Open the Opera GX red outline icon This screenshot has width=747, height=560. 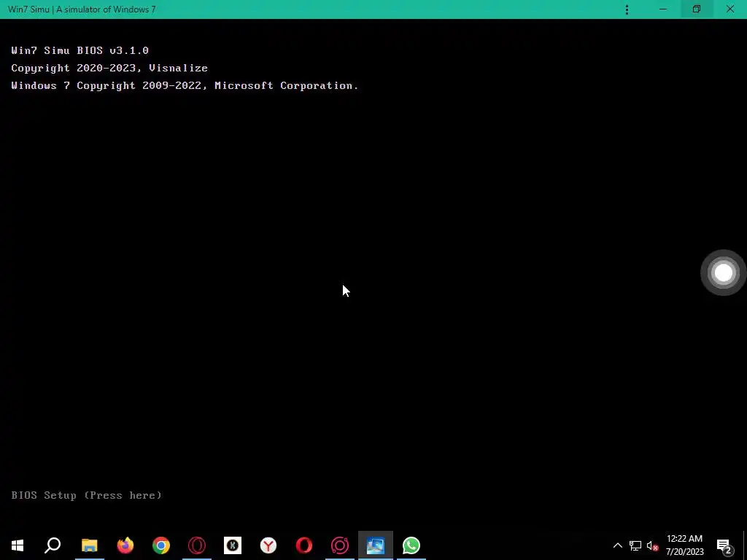point(197,545)
